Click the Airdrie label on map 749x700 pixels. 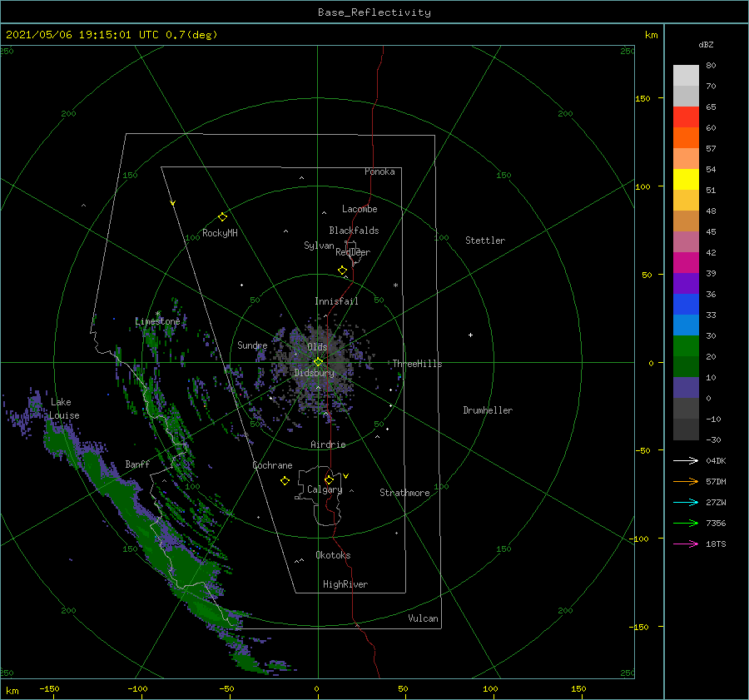tap(328, 444)
